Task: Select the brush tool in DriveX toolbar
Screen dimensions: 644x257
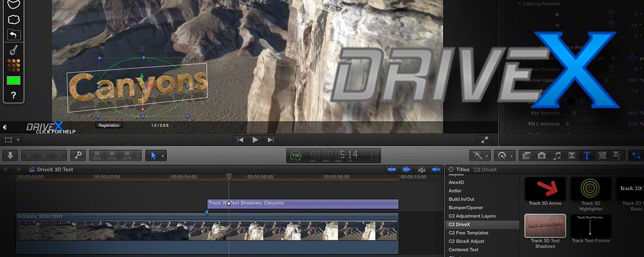Action: click(x=14, y=51)
